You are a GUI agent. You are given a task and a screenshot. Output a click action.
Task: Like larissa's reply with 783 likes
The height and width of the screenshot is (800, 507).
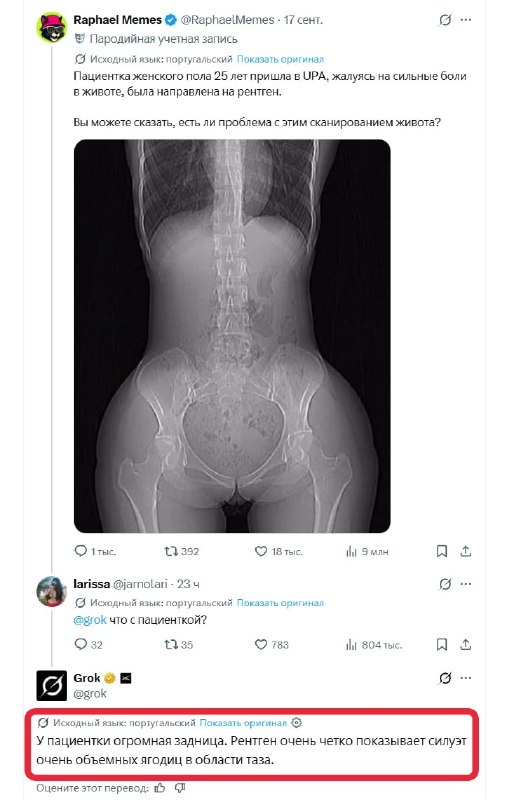point(261,644)
